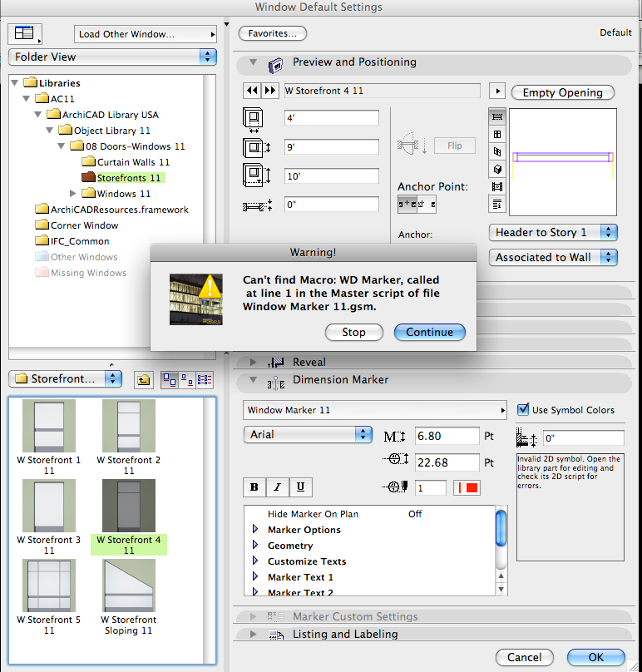Open Header to Story 1 dropdown
The image size is (642, 672).
click(553, 233)
